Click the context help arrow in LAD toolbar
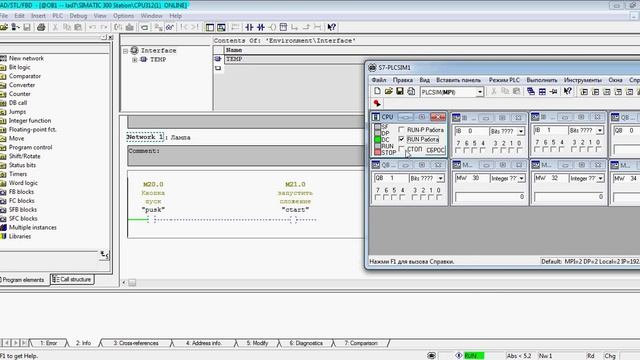This screenshot has height=360, width=640. tap(331, 27)
